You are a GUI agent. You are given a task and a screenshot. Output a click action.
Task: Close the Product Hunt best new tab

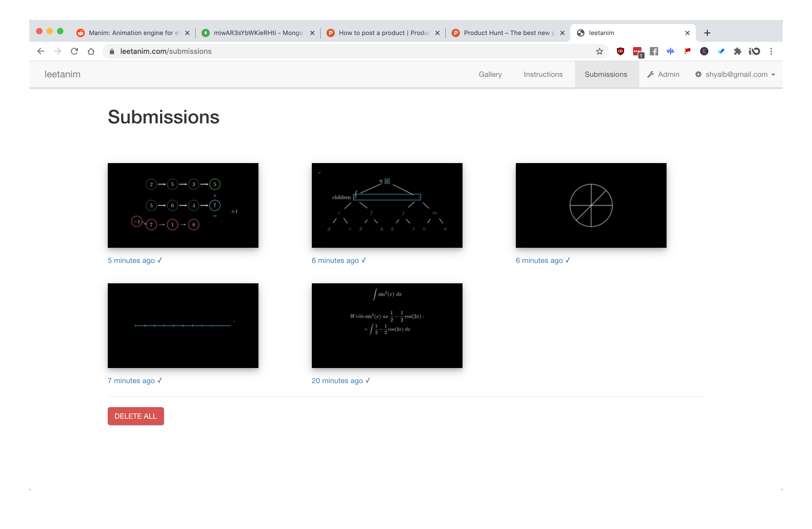click(x=562, y=33)
